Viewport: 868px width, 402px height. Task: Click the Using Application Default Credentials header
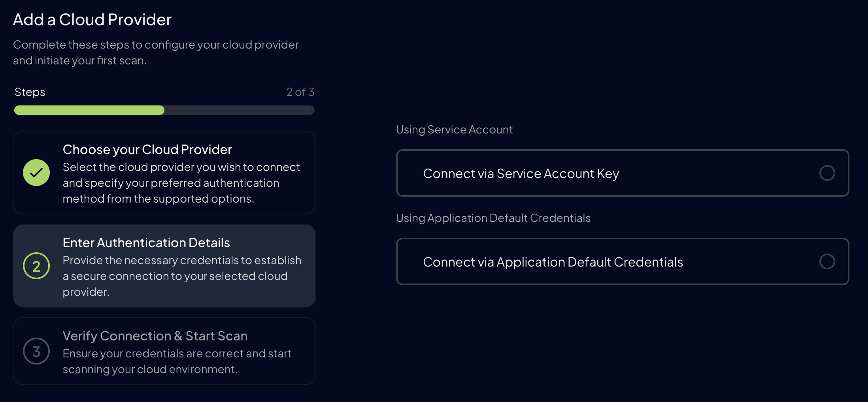[493, 218]
